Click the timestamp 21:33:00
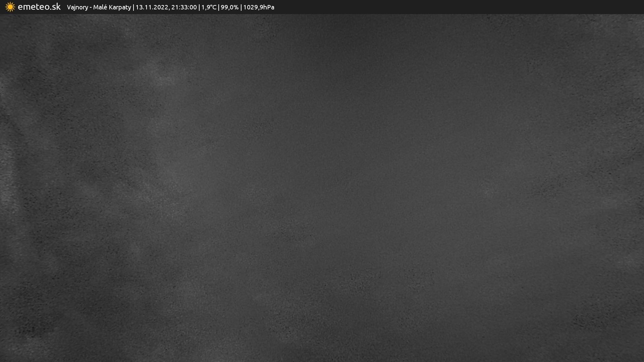Screen dimensions: 644x362 (184, 7)
